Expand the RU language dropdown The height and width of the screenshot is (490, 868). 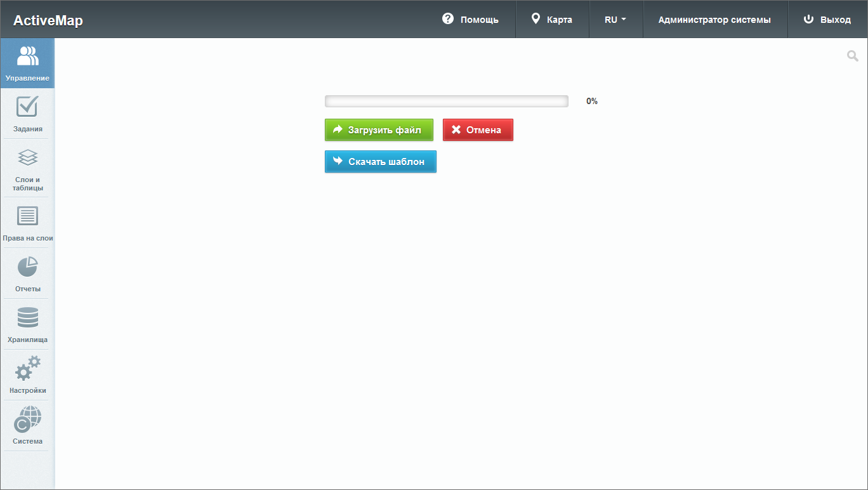[615, 20]
